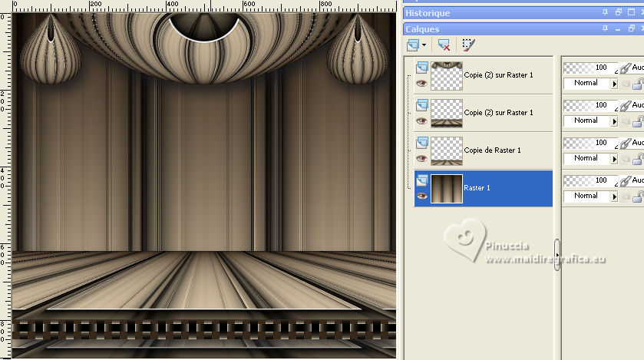The height and width of the screenshot is (360, 644).
Task: Toggle transparency lock on Raster 1 layer
Action: click(x=638, y=197)
